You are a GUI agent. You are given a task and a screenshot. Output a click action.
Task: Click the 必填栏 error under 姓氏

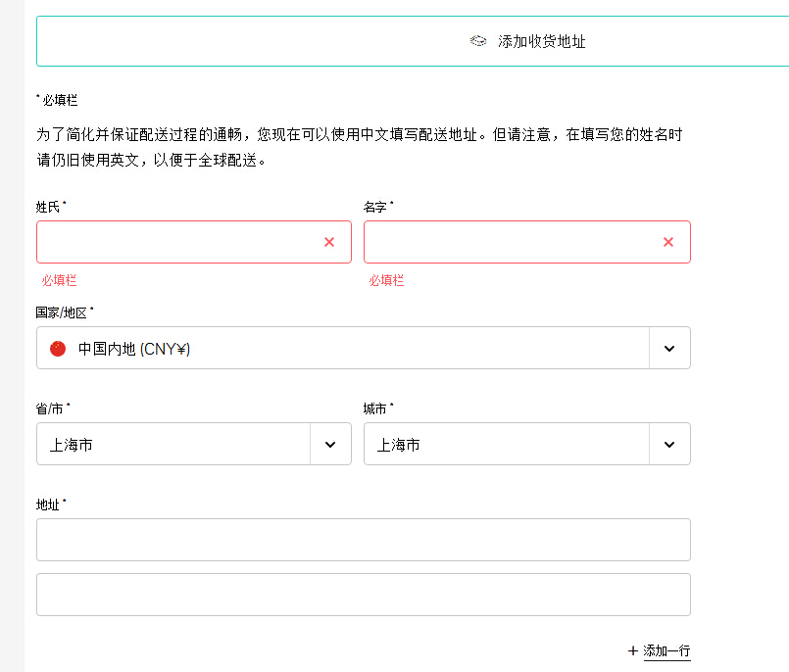[58, 280]
